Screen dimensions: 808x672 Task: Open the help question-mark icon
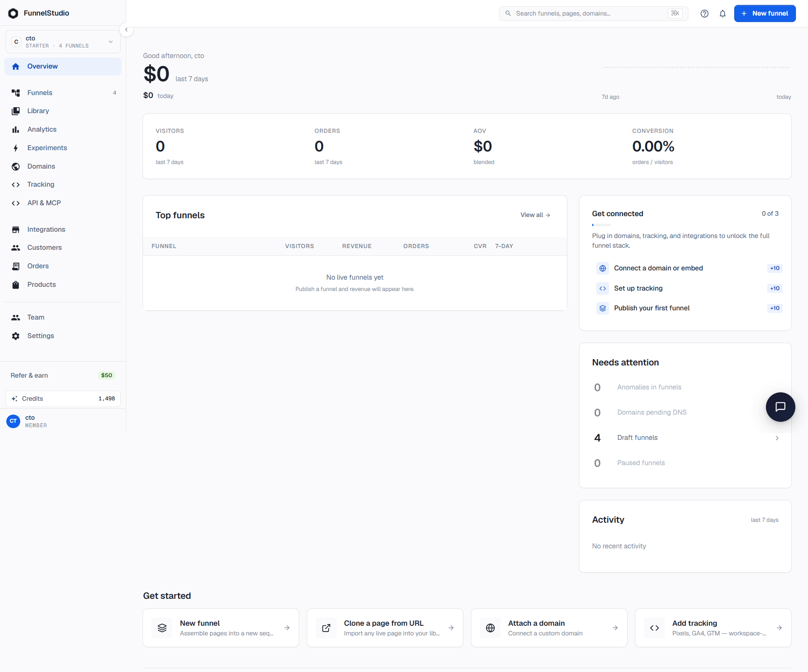click(x=704, y=13)
